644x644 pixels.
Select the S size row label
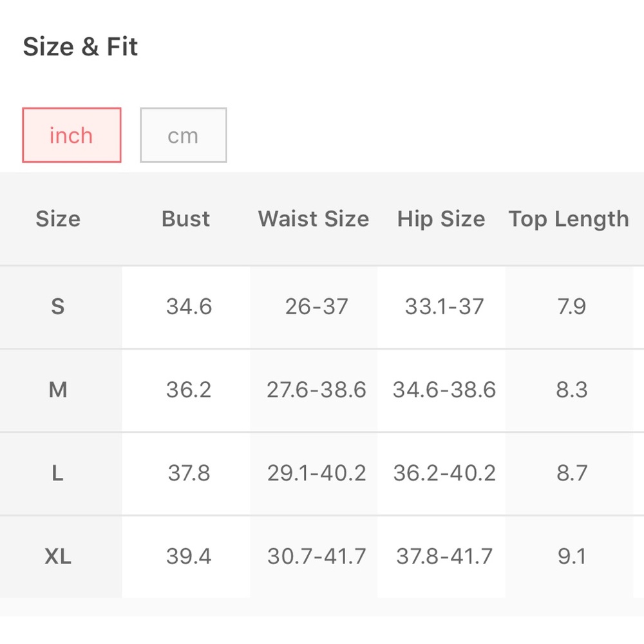point(58,307)
